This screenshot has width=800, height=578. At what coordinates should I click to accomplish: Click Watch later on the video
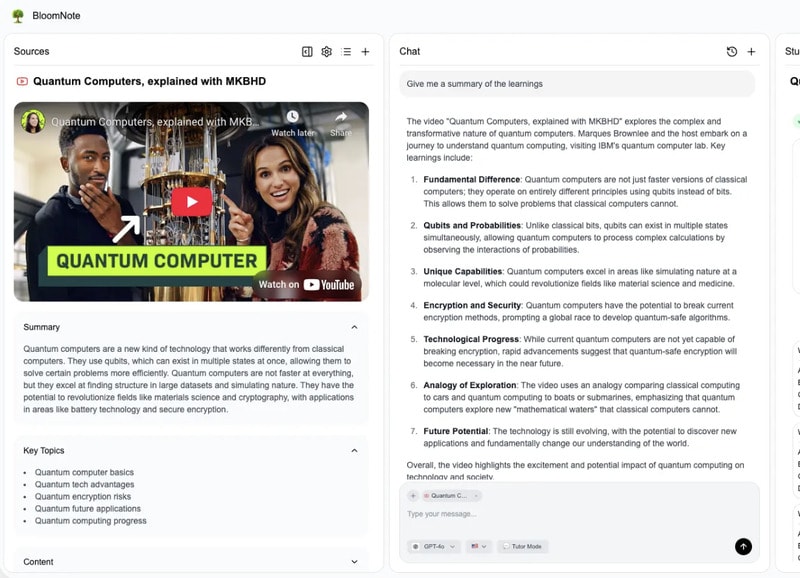pyautogui.click(x=291, y=122)
